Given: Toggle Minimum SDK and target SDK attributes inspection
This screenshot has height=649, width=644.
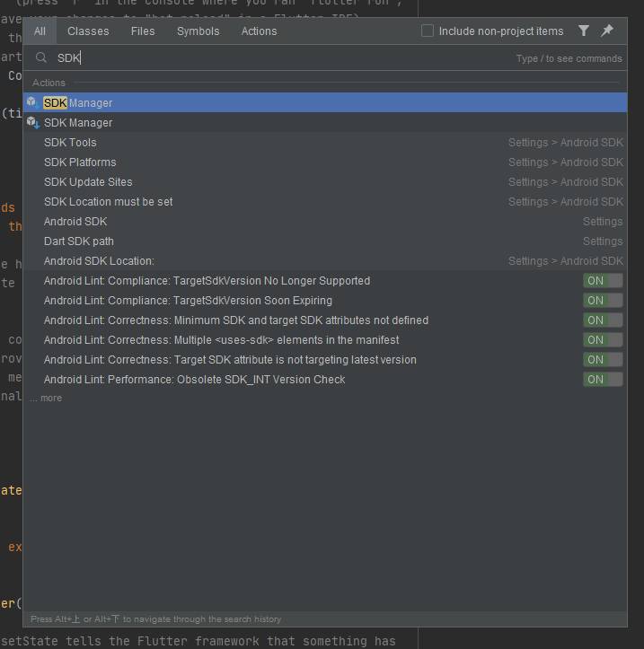Looking at the screenshot, I should [x=603, y=320].
